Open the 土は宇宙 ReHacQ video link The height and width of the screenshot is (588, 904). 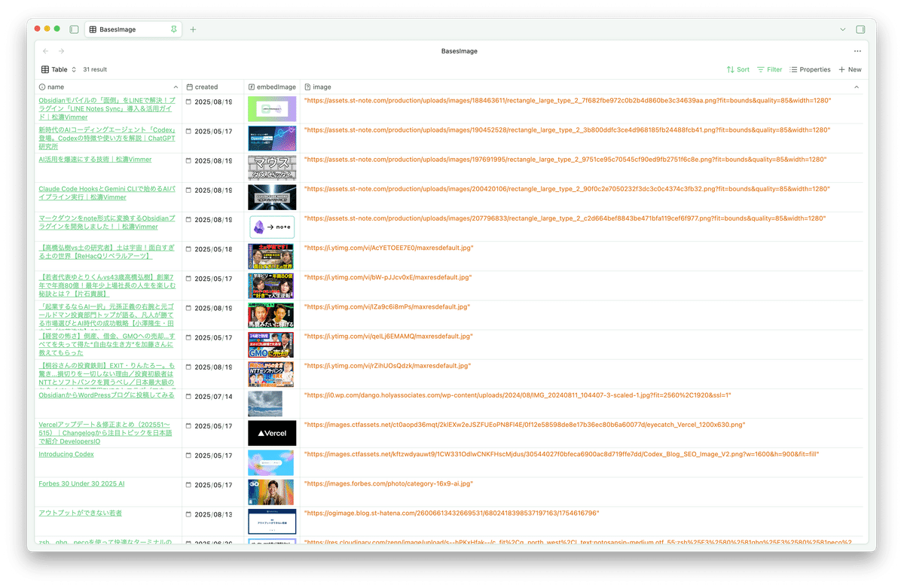click(x=107, y=251)
